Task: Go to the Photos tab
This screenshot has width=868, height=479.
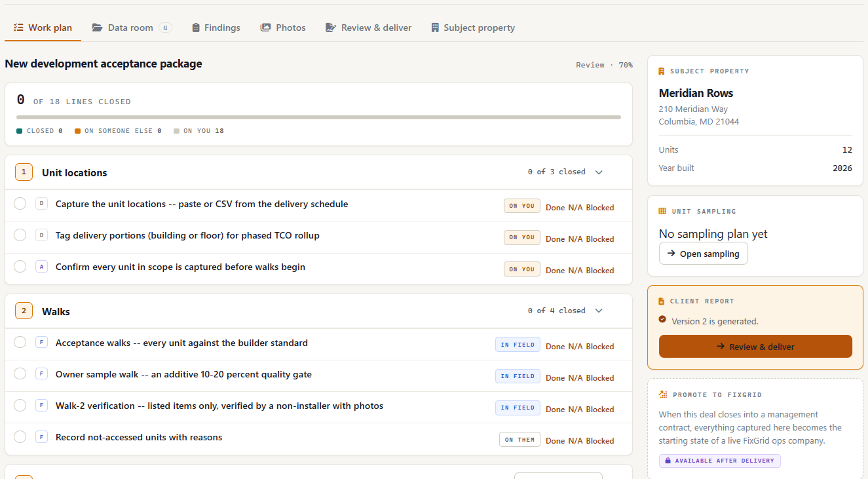Action: 283,28
